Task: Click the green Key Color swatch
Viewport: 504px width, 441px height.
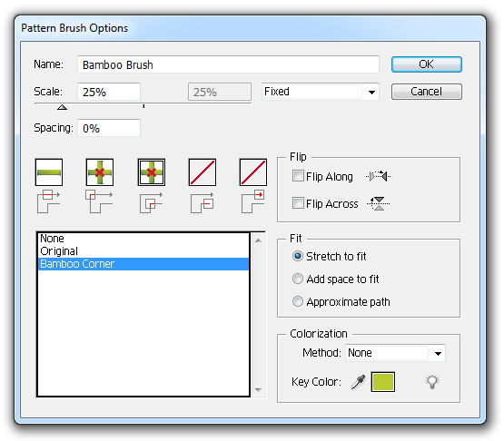Action: 383,382
